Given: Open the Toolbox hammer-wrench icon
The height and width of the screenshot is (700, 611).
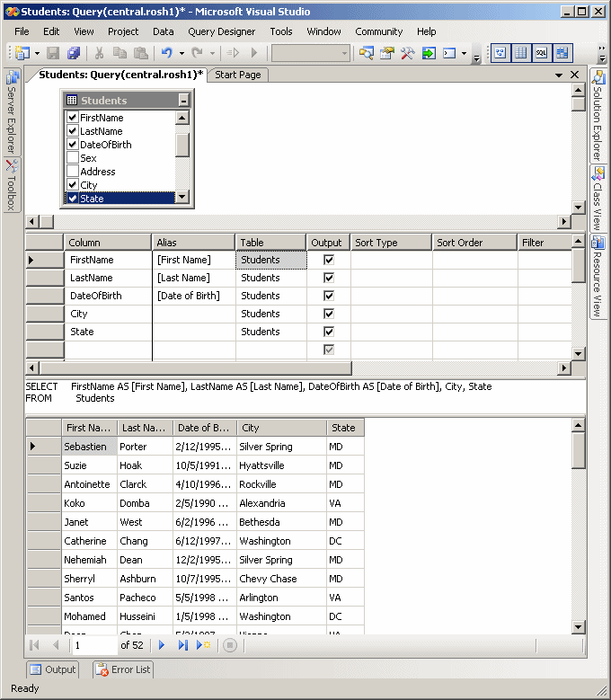Looking at the screenshot, I should coord(407,53).
